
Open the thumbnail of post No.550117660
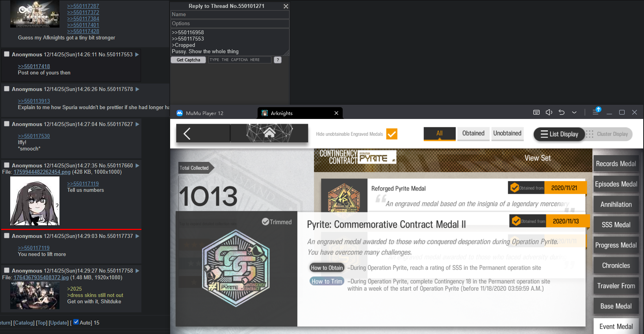pos(35,201)
